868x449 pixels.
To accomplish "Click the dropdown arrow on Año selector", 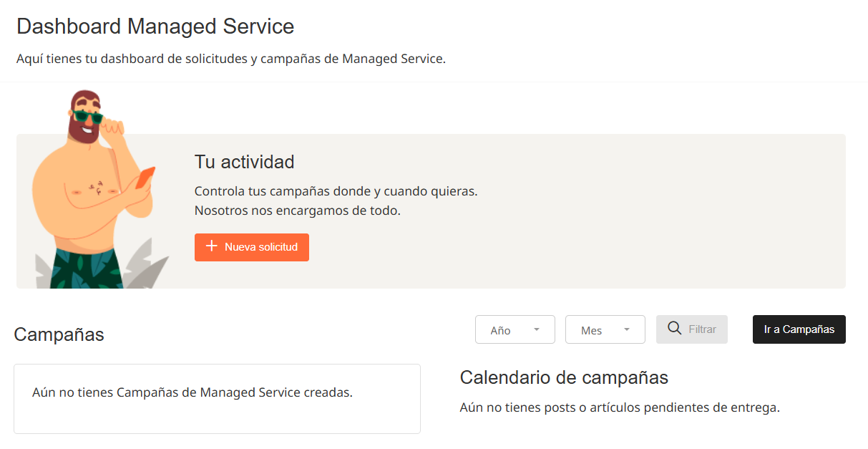I will point(537,329).
